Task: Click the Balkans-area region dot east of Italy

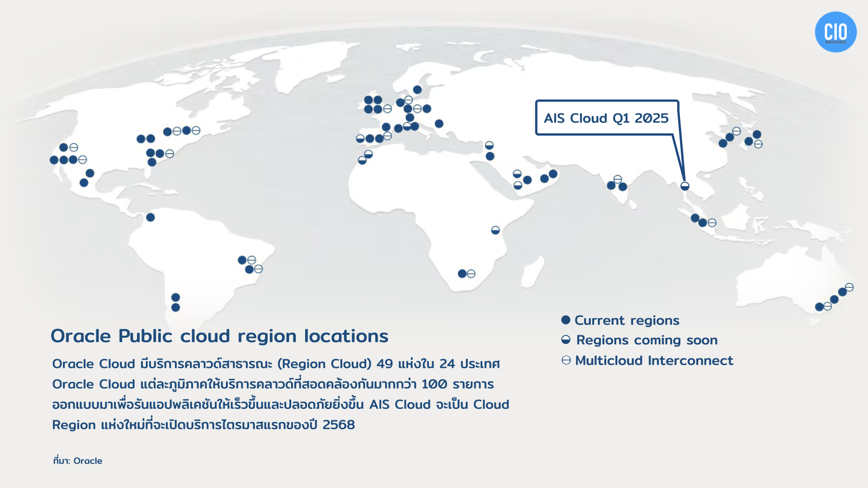Action: tap(439, 123)
